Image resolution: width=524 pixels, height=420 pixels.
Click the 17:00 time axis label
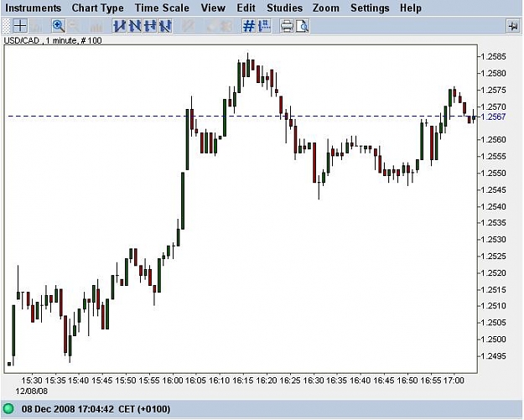pos(454,381)
